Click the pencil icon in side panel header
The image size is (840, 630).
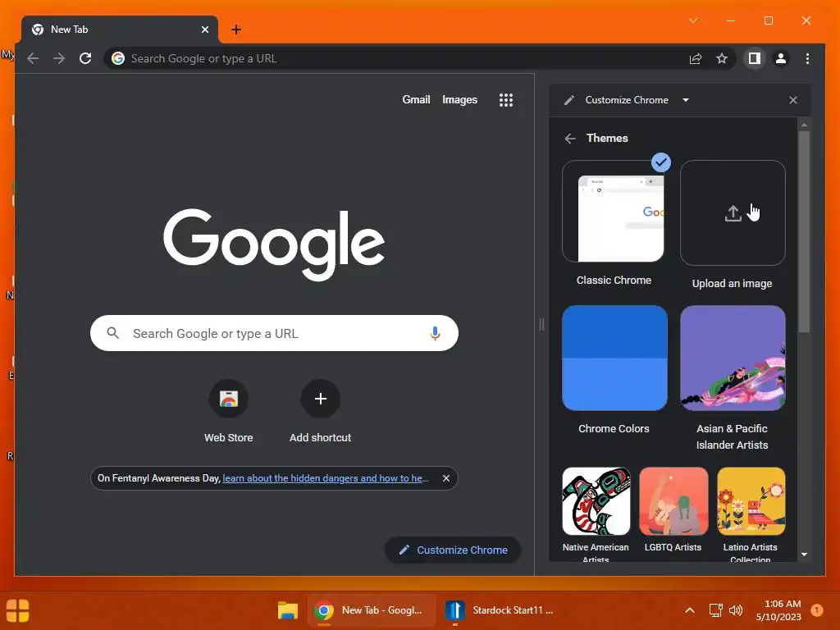click(x=569, y=100)
